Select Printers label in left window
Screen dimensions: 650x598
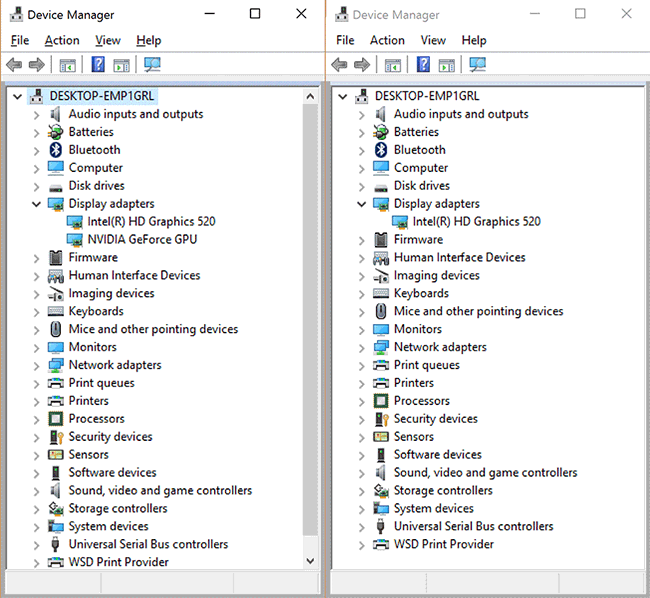(x=89, y=401)
